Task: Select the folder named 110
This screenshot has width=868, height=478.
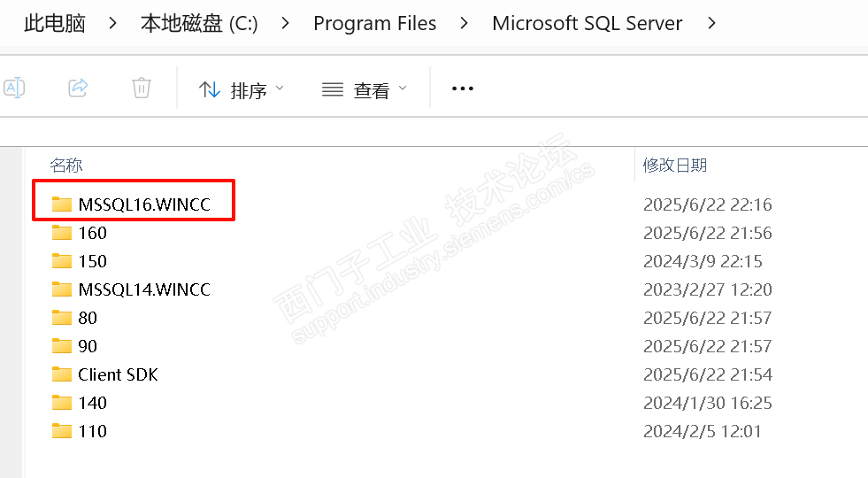Action: point(92,431)
